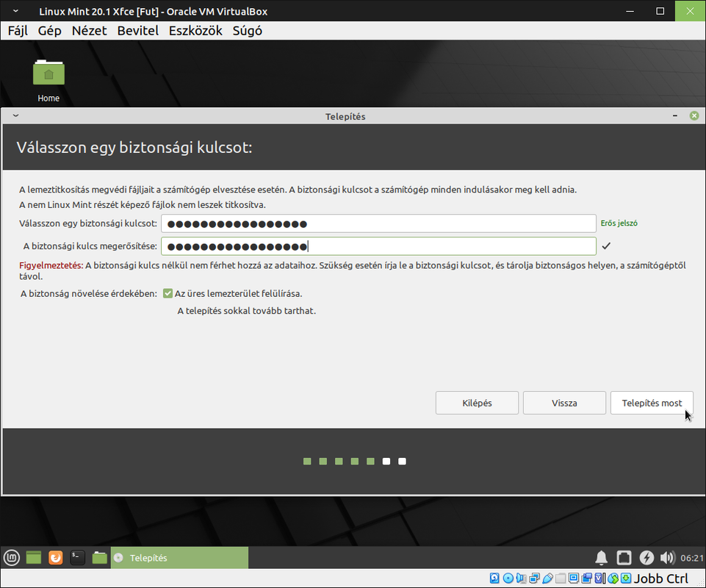
Task: Focus the biztonsági kulcs megerősítése field
Action: pos(378,246)
